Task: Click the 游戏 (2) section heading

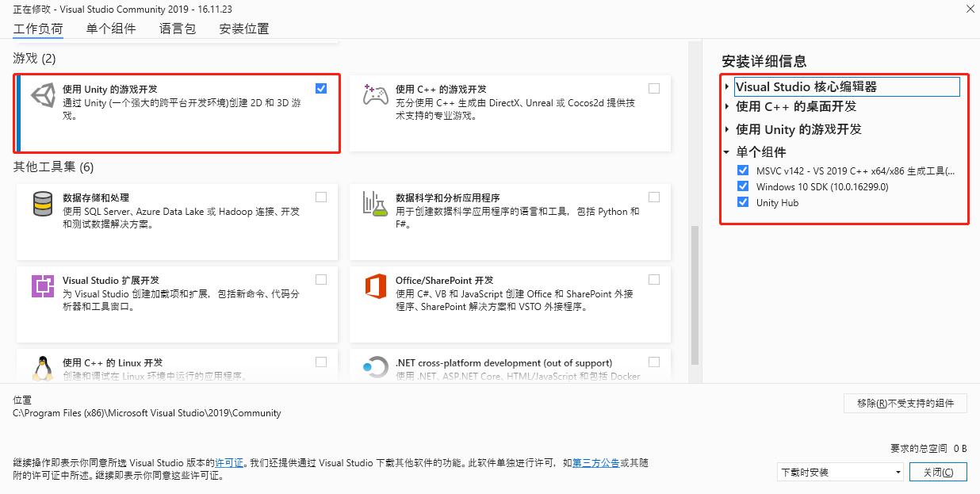Action: pos(35,59)
